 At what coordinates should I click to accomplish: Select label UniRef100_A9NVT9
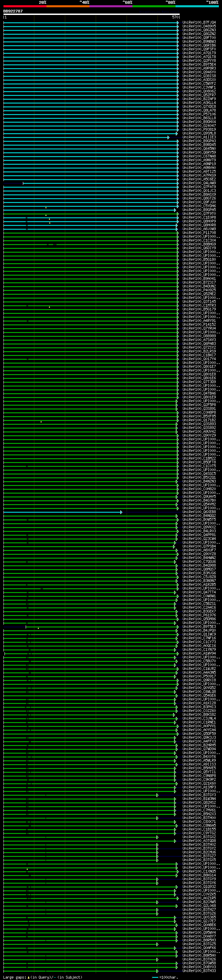(199, 160)
